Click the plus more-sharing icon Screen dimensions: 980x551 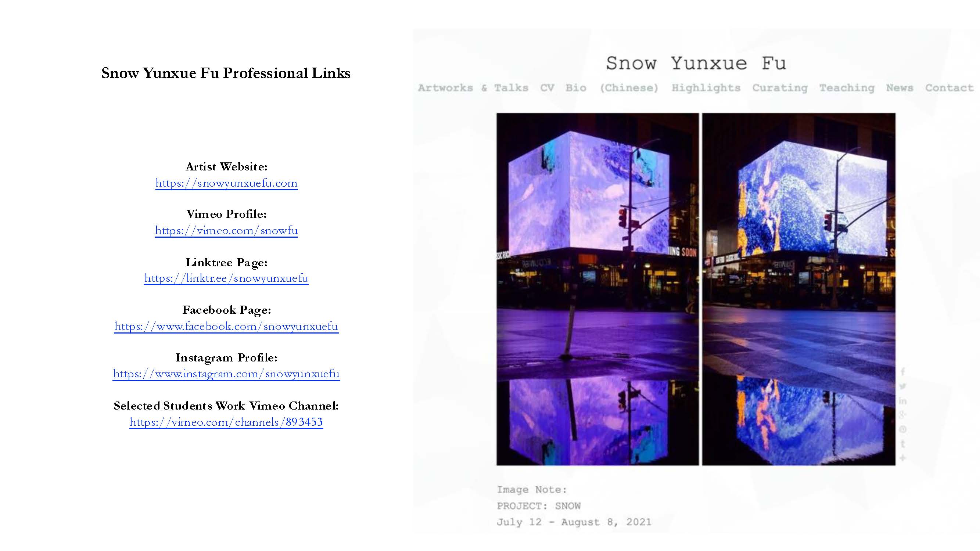tap(902, 458)
